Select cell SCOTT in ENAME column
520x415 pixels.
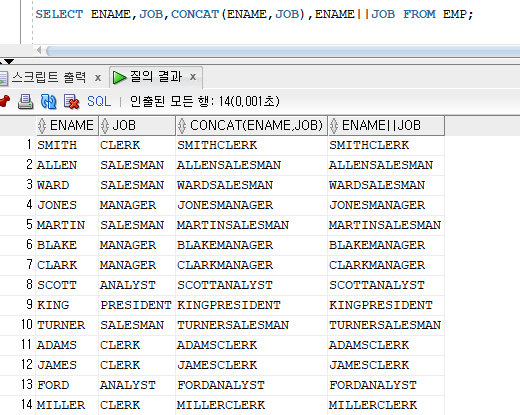[67, 285]
